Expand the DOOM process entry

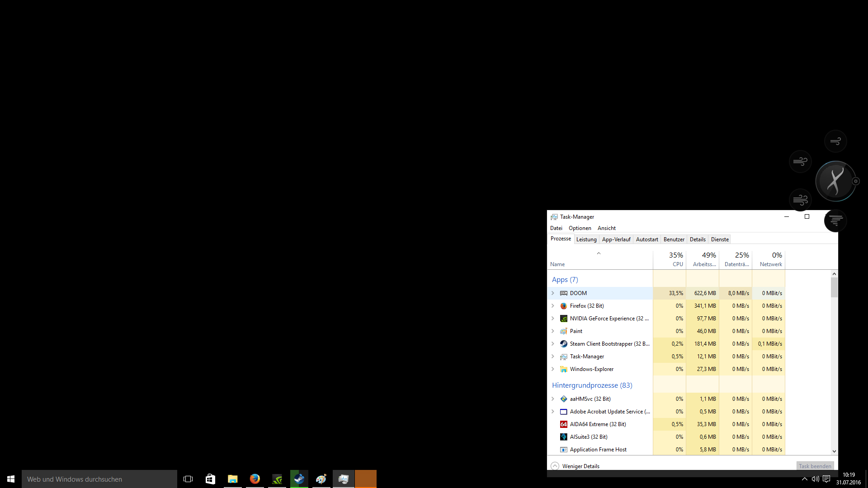tap(552, 293)
